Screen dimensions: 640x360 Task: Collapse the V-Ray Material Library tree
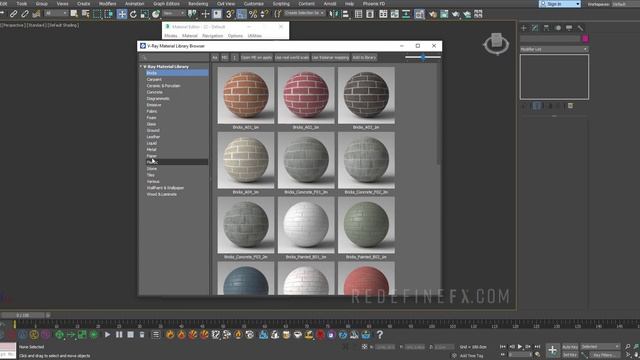pos(141,66)
